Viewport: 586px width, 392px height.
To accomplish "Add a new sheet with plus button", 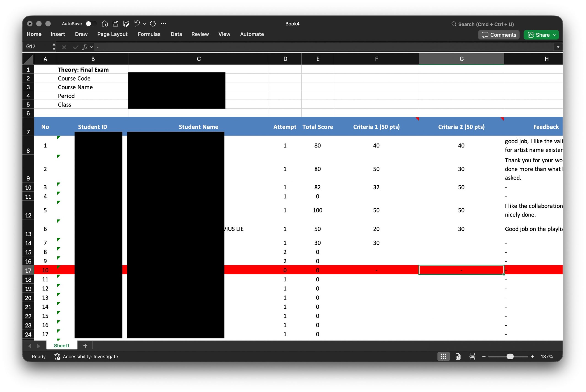I will (85, 346).
